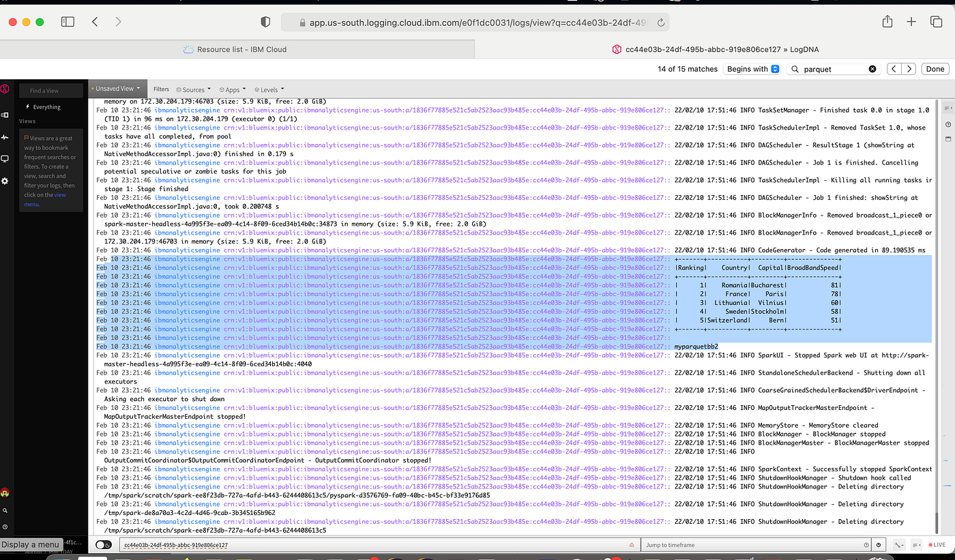
Task: Open the Begins with match dropdown
Action: [752, 69]
